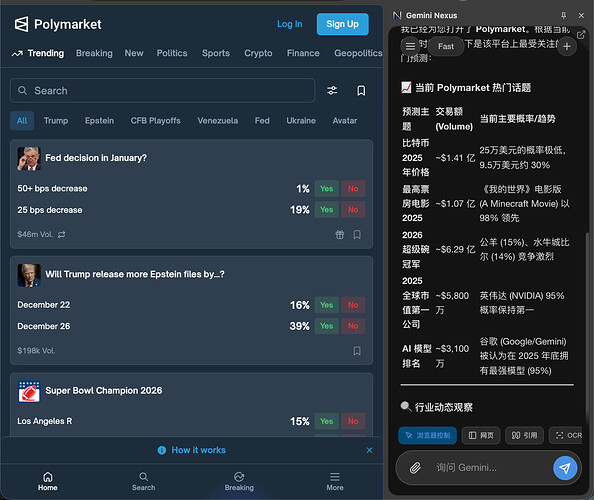
Task: Open Gemini Nexus hamburger menu
Action: coord(410,46)
